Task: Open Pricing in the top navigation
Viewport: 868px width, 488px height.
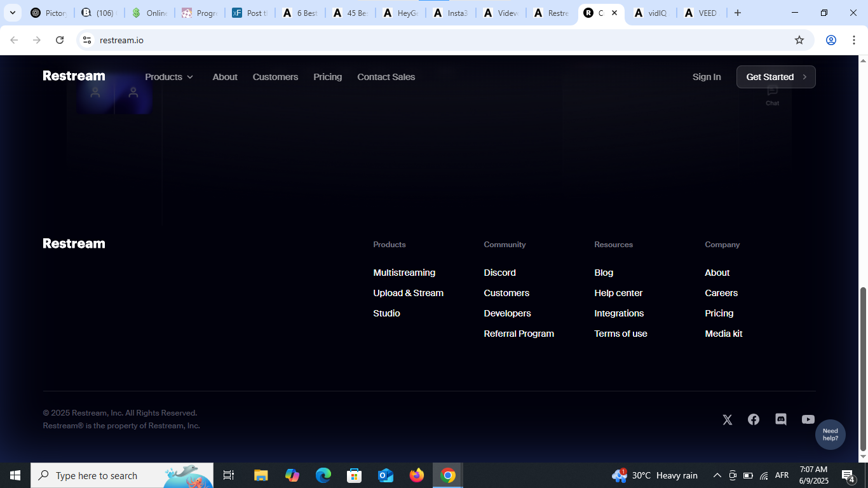Action: [327, 77]
